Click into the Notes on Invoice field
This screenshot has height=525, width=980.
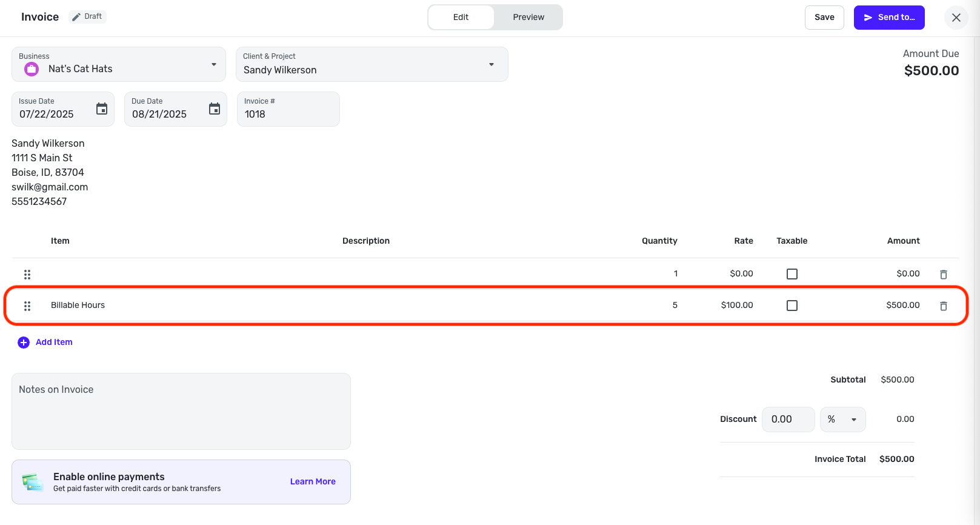[x=181, y=411]
